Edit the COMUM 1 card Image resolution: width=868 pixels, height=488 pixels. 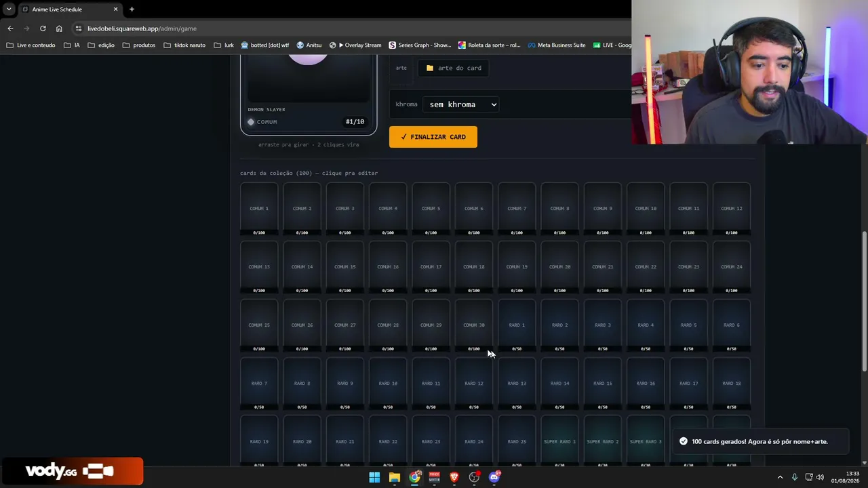click(x=259, y=209)
